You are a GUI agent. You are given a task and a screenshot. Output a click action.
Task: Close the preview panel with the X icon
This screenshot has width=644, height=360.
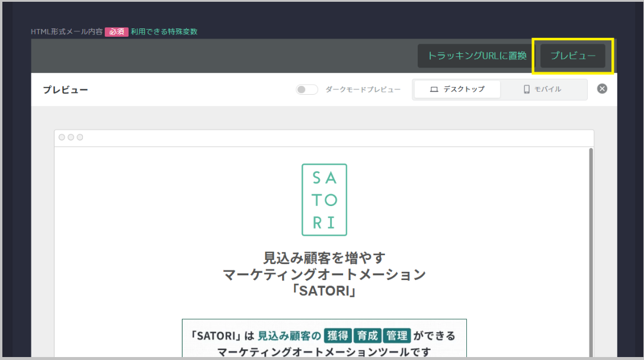tap(602, 89)
